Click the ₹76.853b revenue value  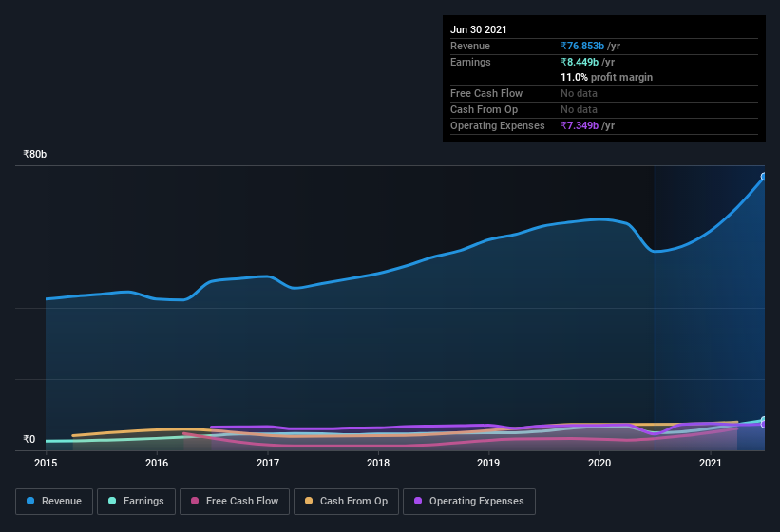click(582, 46)
